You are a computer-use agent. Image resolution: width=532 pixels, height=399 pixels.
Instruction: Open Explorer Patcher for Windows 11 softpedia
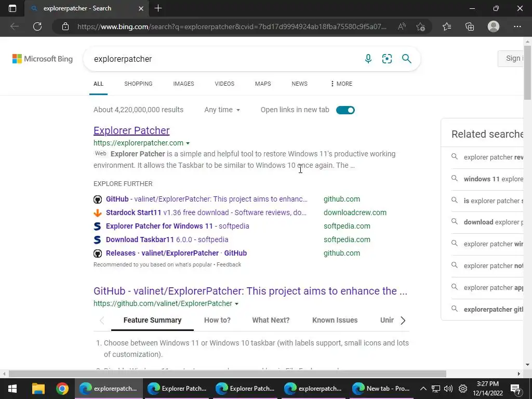coord(178,227)
